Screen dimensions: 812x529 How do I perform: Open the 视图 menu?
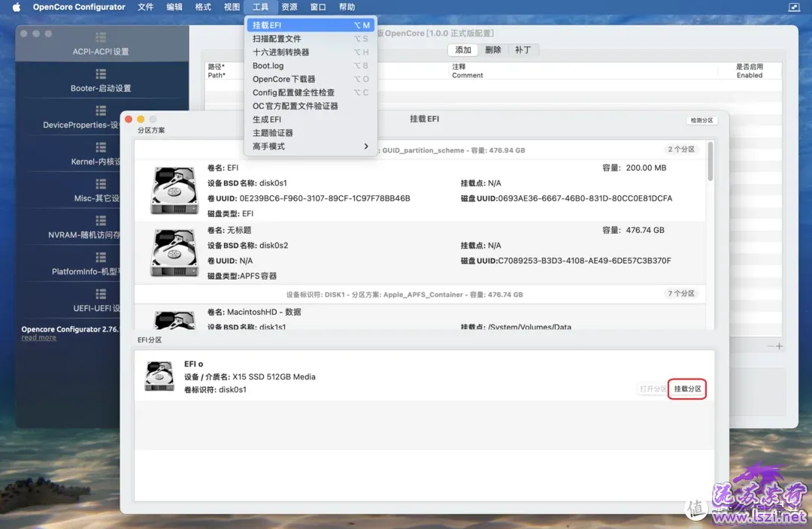[x=232, y=7]
